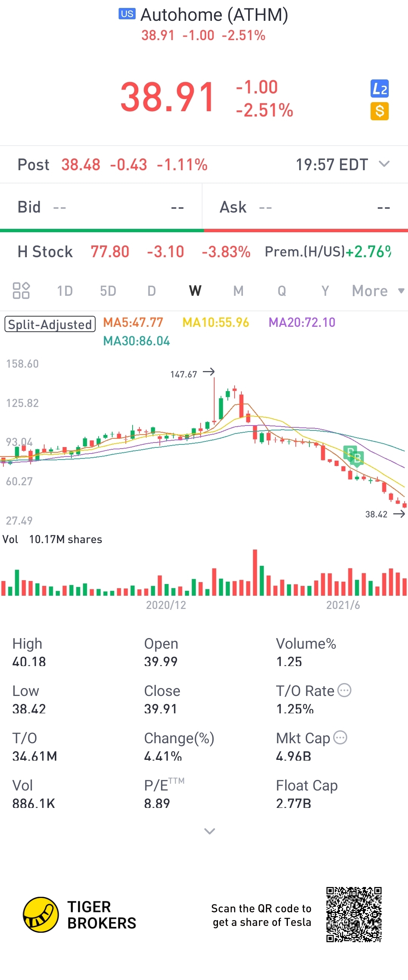This screenshot has height=980, width=408.
Task: Tap the Autohome (ATHM) title
Action: click(214, 14)
